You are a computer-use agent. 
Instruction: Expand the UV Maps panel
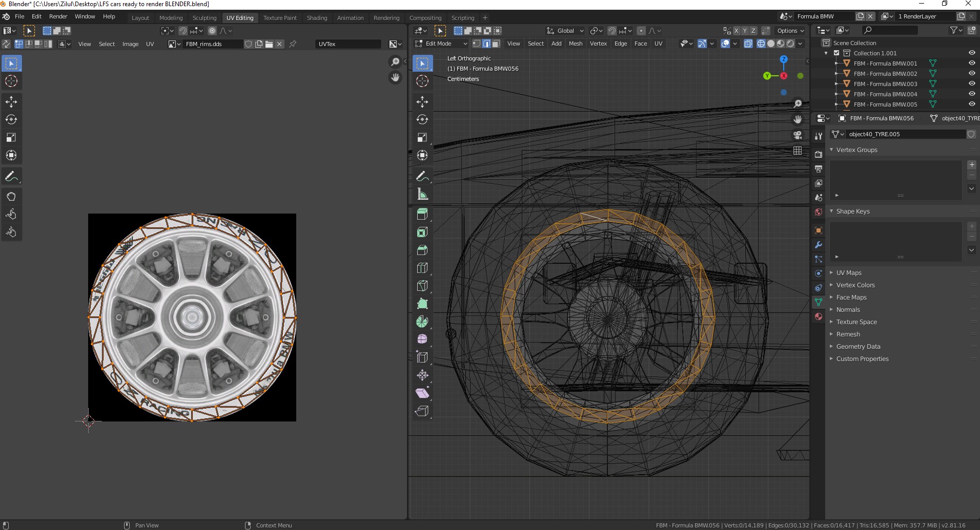coord(849,273)
